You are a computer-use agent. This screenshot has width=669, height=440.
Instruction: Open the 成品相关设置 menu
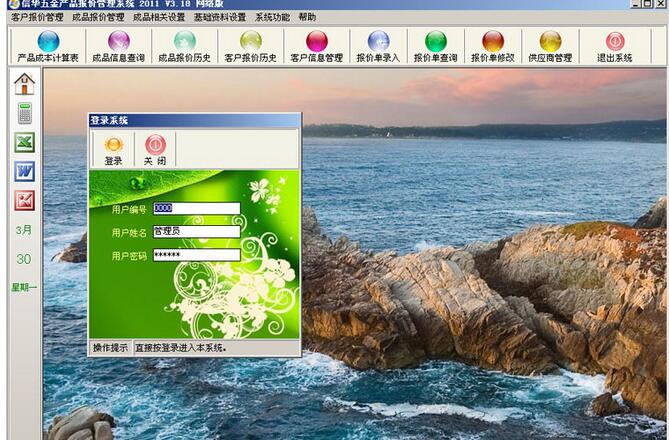click(159, 17)
